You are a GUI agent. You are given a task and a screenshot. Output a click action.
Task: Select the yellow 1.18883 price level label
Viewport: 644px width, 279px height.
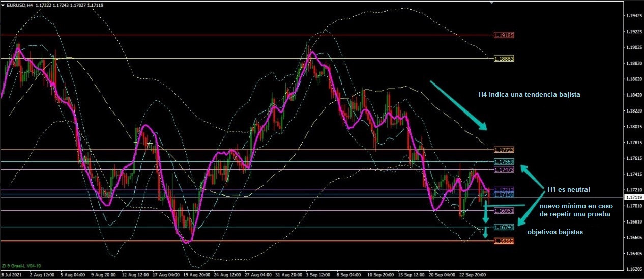(504, 59)
